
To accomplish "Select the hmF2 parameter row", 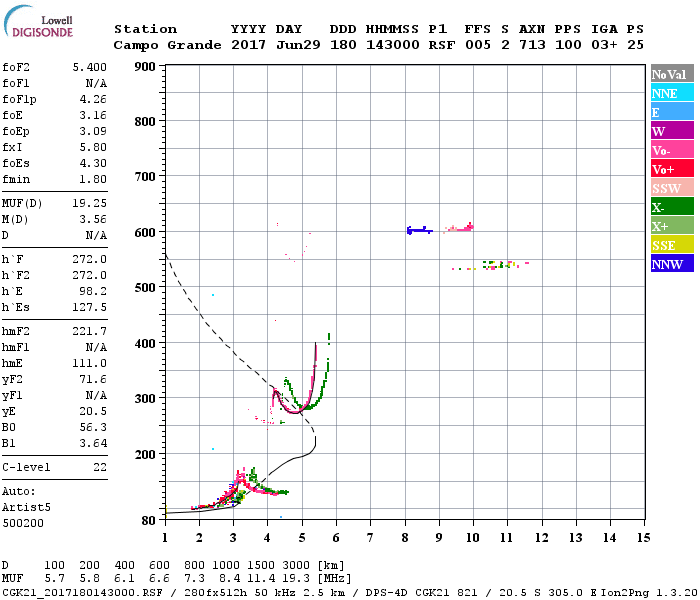I will [54, 331].
